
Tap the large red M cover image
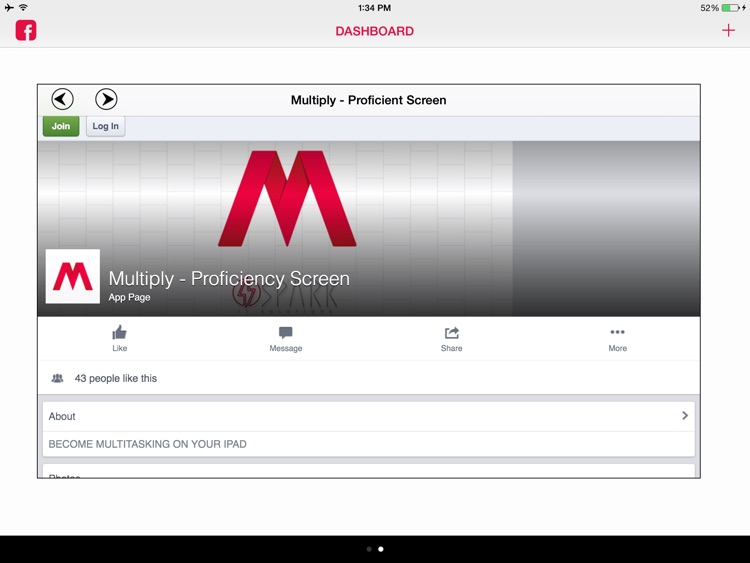click(287, 198)
